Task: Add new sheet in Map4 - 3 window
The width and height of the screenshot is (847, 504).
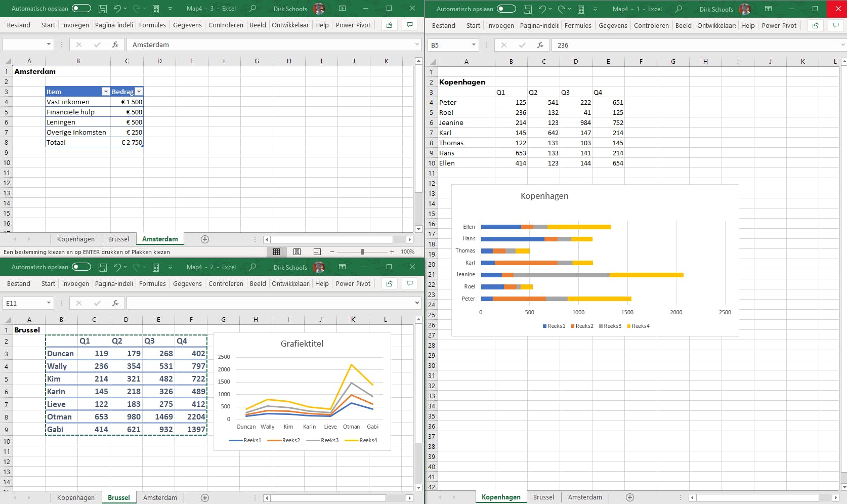Action: (x=205, y=239)
